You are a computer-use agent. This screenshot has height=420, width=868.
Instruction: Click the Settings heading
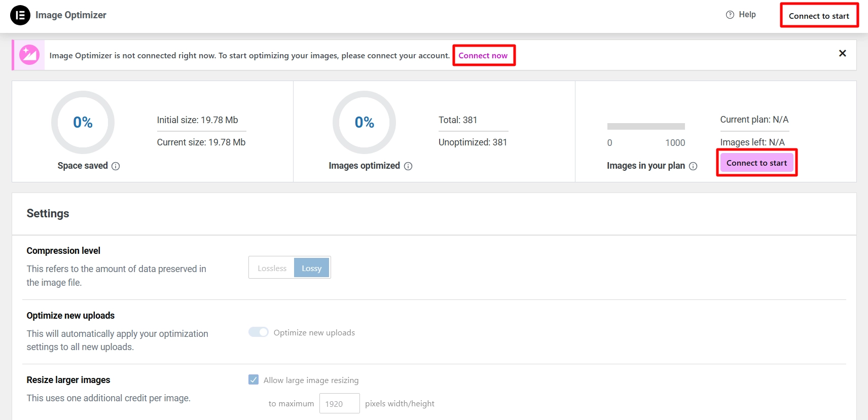tap(48, 213)
